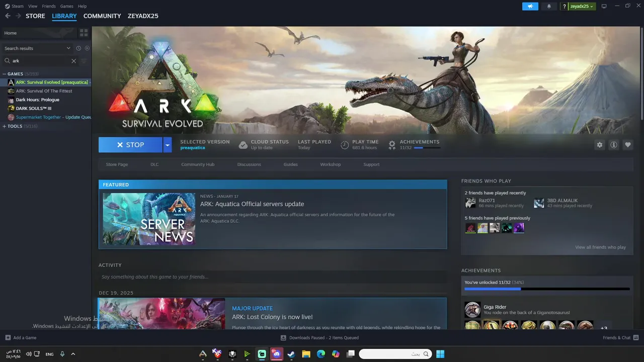Screen dimensions: 644x362
Task: Click the activity 'Say something' input field
Action: 272,277
